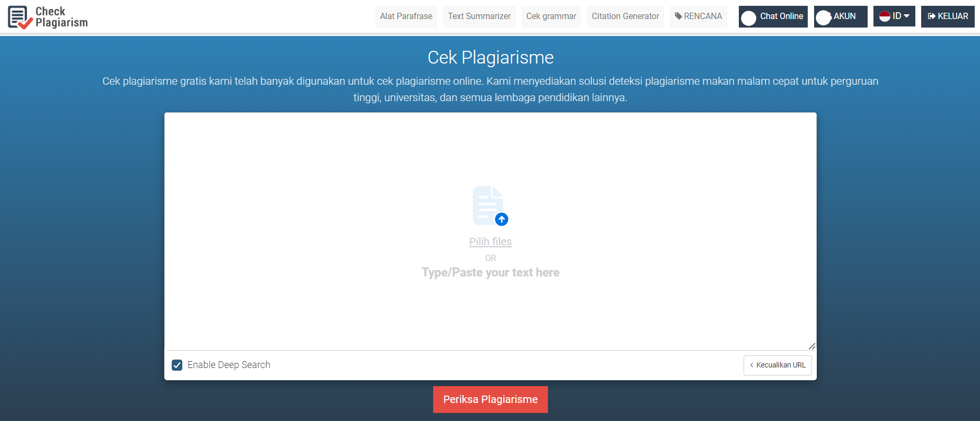Go to Text Summarizer page
Screen dimensions: 980x421
tap(479, 16)
